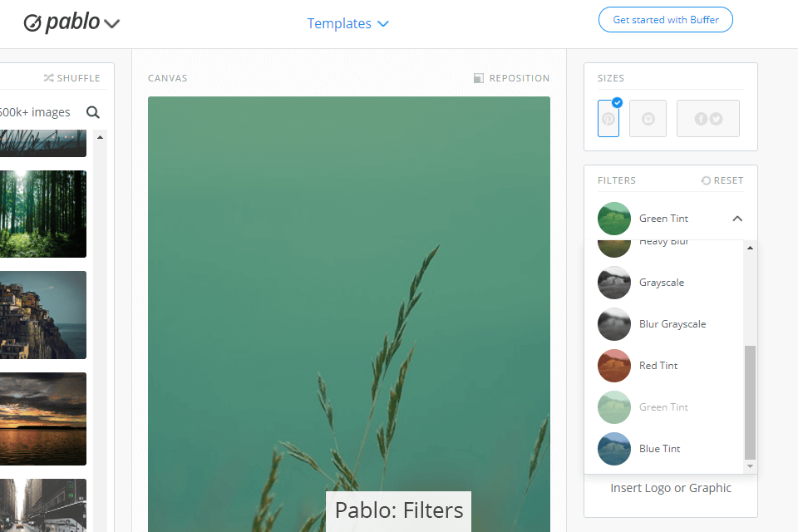Image resolution: width=798 pixels, height=532 pixels.
Task: Click the blue checkmark on Pinterest size
Action: [x=617, y=103]
